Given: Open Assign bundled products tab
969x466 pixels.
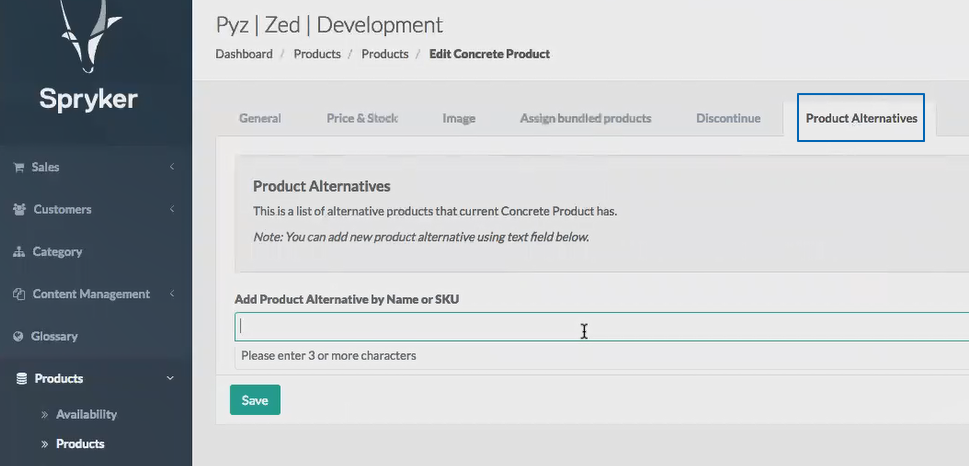Looking at the screenshot, I should [585, 118].
